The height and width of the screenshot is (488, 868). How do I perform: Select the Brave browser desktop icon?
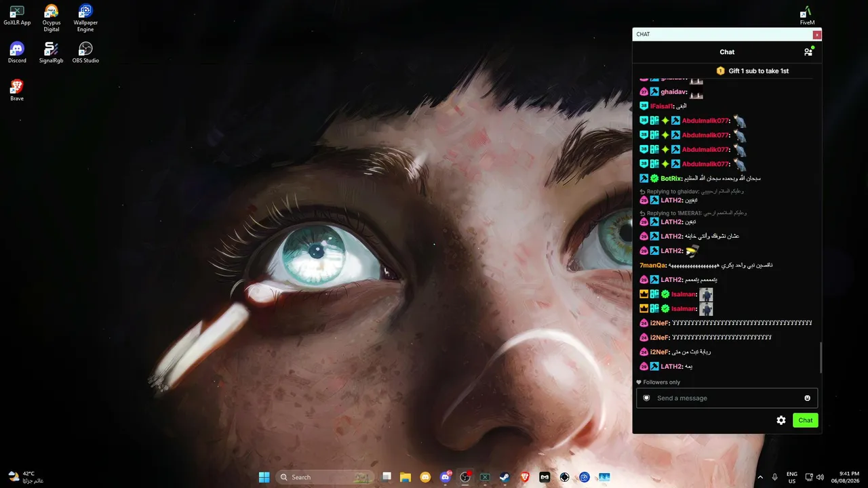coord(17,91)
